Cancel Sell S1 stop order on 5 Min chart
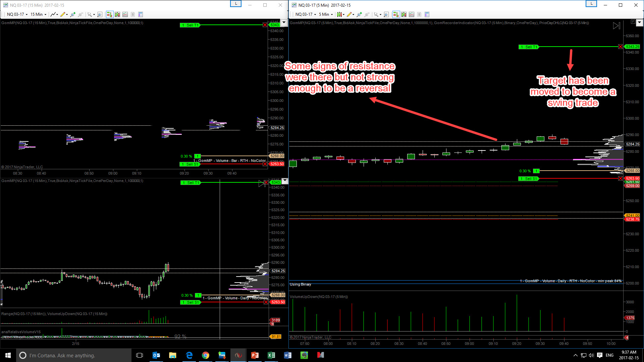Screen dimensions: 644x362 click(621, 179)
